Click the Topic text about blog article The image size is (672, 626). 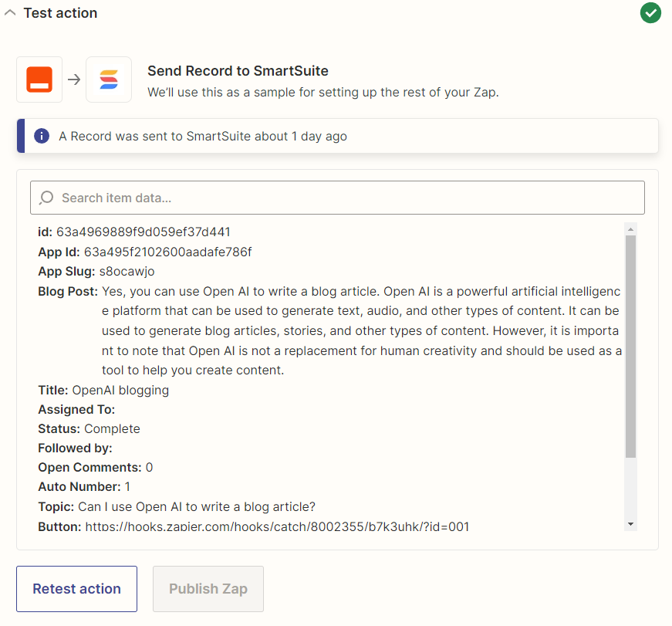point(197,507)
